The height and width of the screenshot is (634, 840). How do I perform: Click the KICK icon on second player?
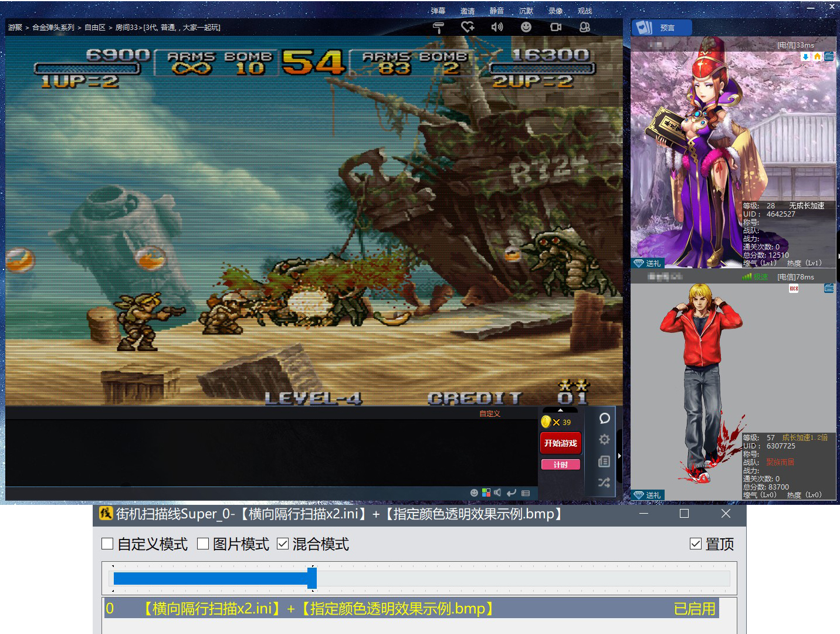[794, 288]
